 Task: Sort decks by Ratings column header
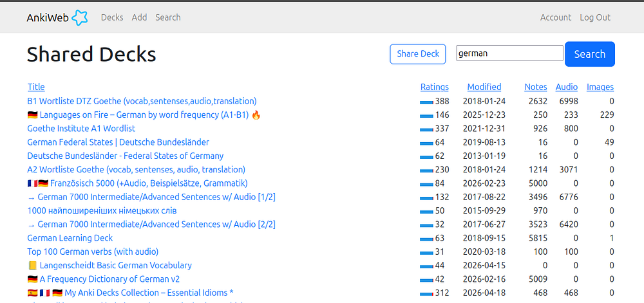click(435, 87)
